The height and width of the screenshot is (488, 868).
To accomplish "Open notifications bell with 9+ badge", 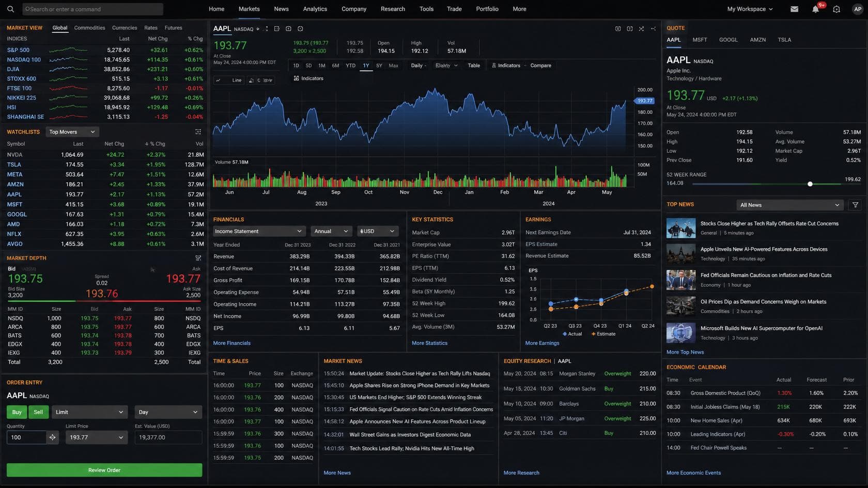I will pos(816,9).
